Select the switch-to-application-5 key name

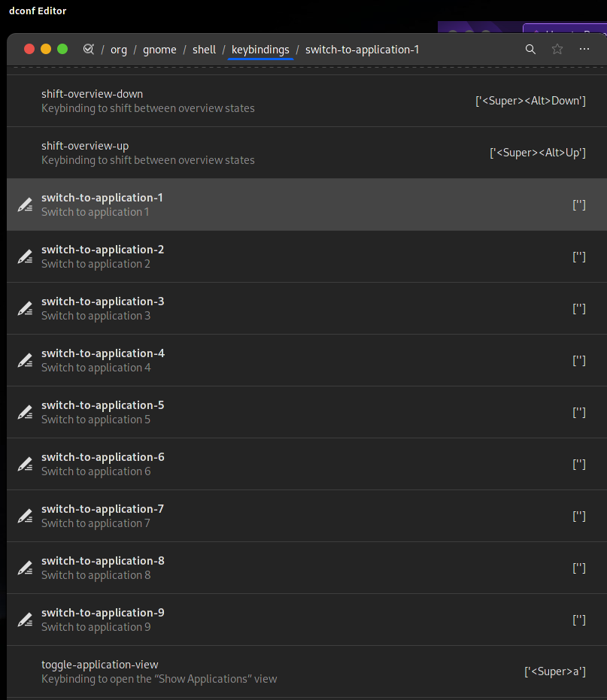[103, 405]
